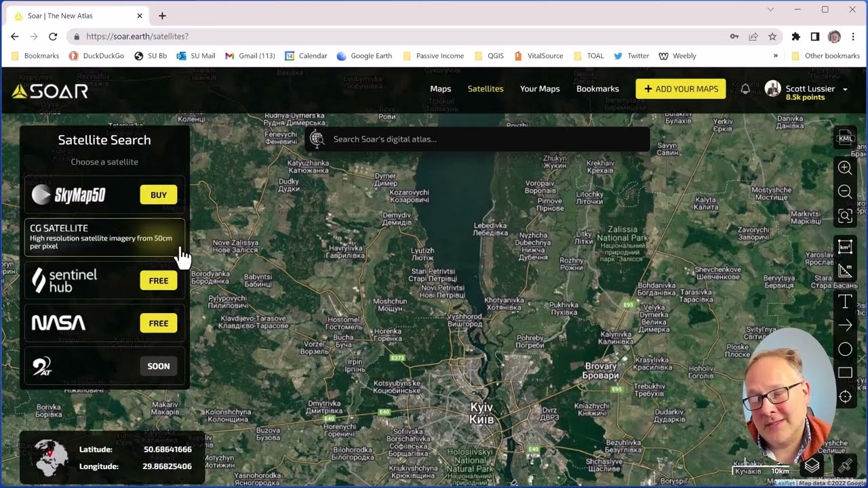
Task: Click the Latitude value 50.68641666
Action: tap(167, 449)
